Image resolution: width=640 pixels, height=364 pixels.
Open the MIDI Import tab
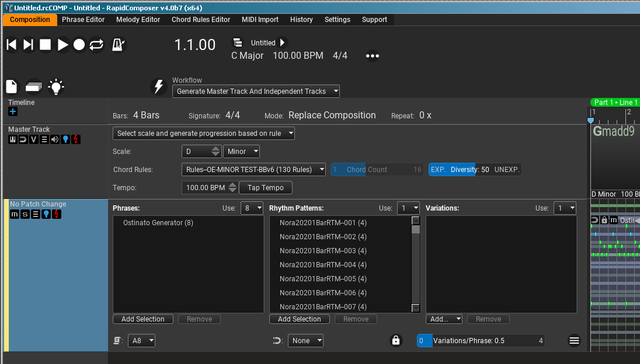pyautogui.click(x=260, y=20)
